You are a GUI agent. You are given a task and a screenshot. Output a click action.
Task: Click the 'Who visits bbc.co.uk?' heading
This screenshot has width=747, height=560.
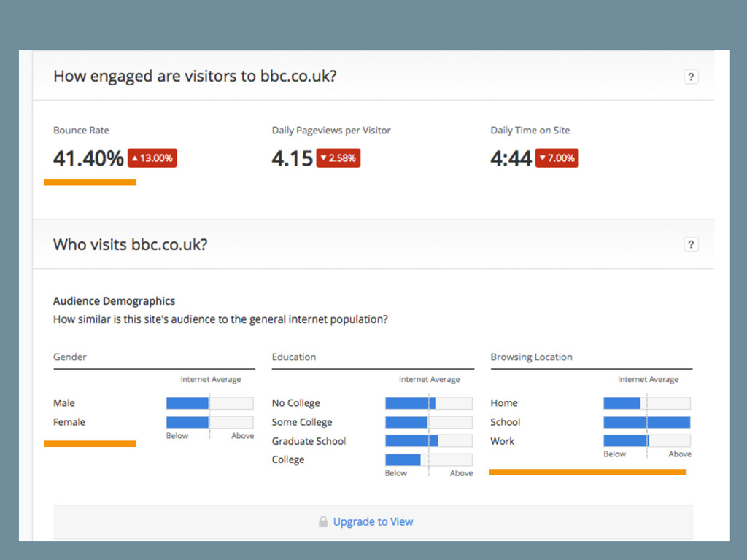130,244
